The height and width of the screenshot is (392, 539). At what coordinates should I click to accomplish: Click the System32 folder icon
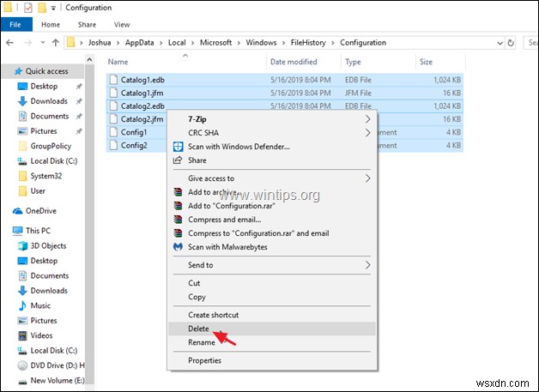click(22, 176)
